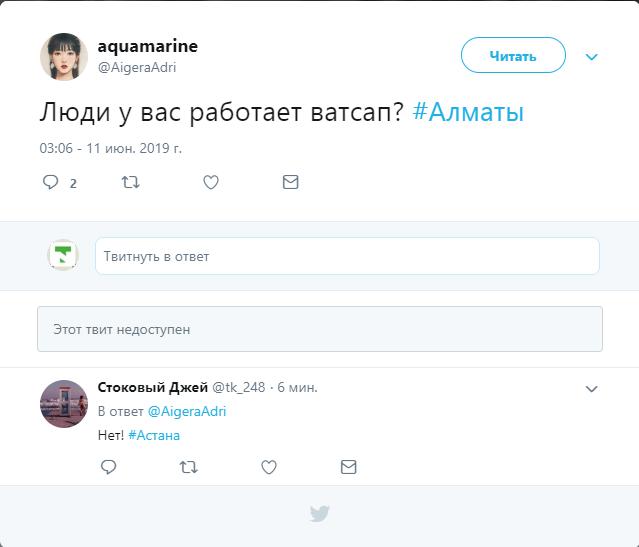Open Стоковый Джей's avatar picture
The height and width of the screenshot is (547, 639).
click(64, 404)
